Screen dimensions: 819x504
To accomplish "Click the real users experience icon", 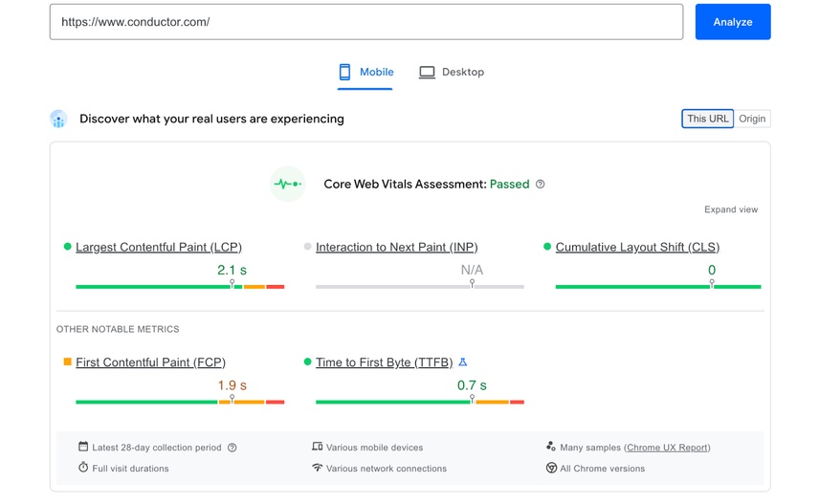I will click(x=59, y=120).
